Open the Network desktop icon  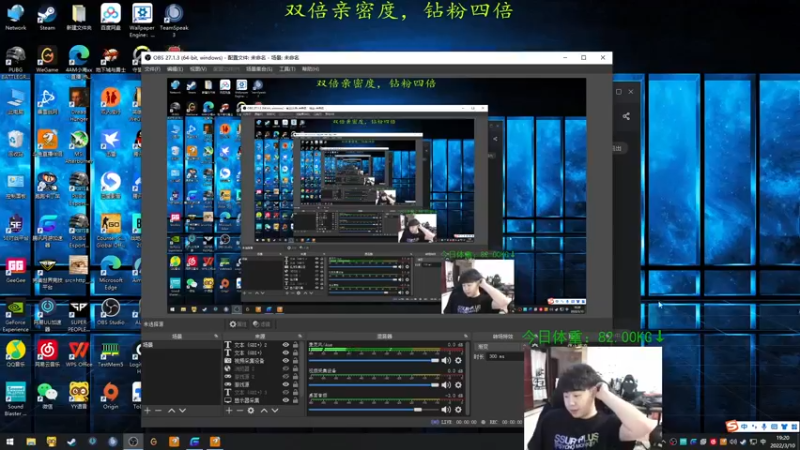[x=15, y=17]
